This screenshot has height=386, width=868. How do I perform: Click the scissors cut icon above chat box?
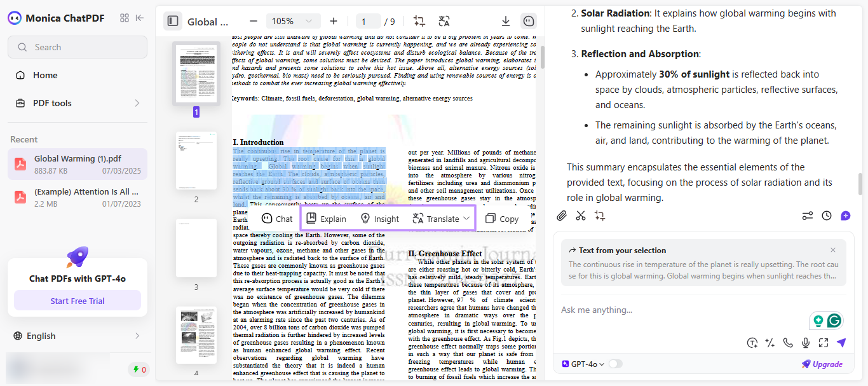tap(580, 216)
